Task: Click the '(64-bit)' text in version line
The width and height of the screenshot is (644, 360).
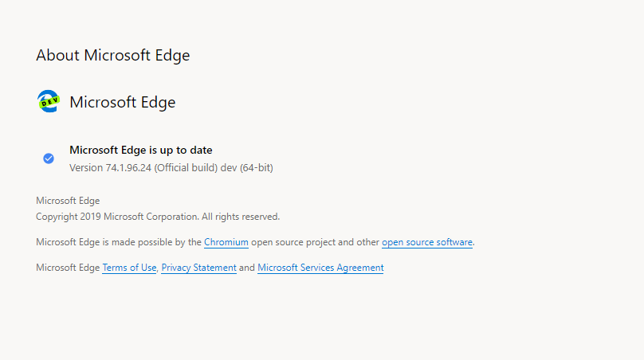Action: pos(257,168)
